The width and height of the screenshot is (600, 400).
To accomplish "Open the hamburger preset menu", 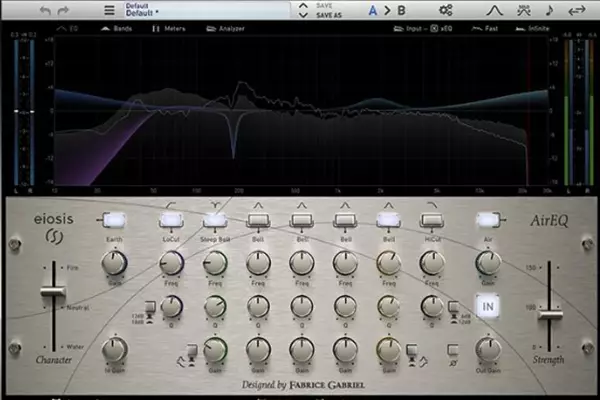I will (109, 10).
